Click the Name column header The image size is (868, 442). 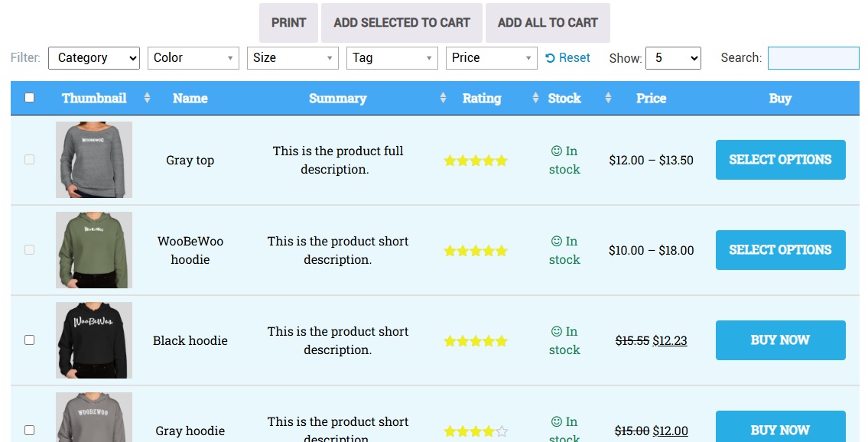point(190,99)
